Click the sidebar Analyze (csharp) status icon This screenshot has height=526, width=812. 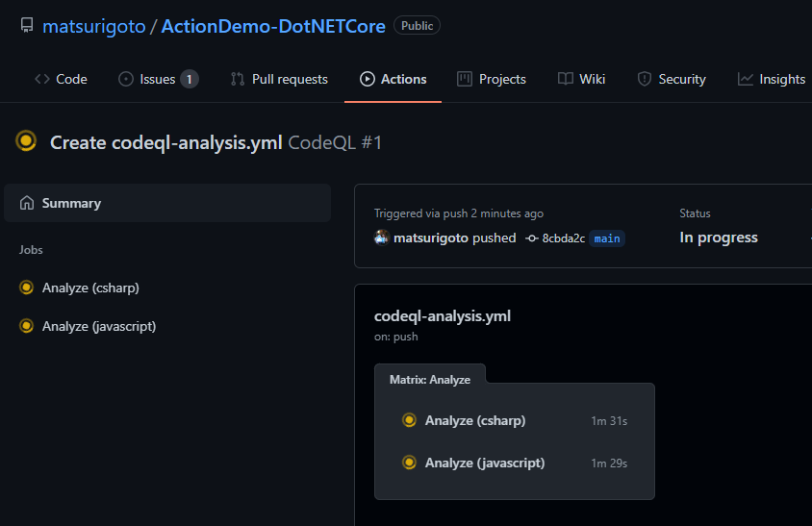coord(26,288)
